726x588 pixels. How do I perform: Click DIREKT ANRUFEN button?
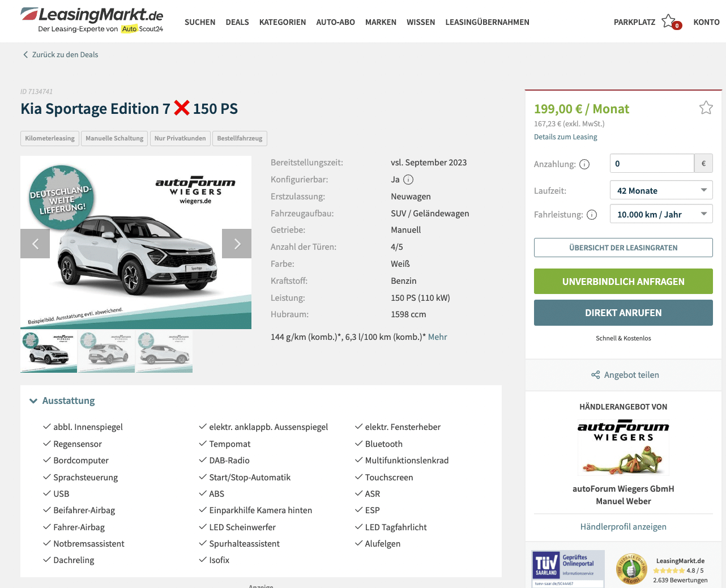[623, 313]
